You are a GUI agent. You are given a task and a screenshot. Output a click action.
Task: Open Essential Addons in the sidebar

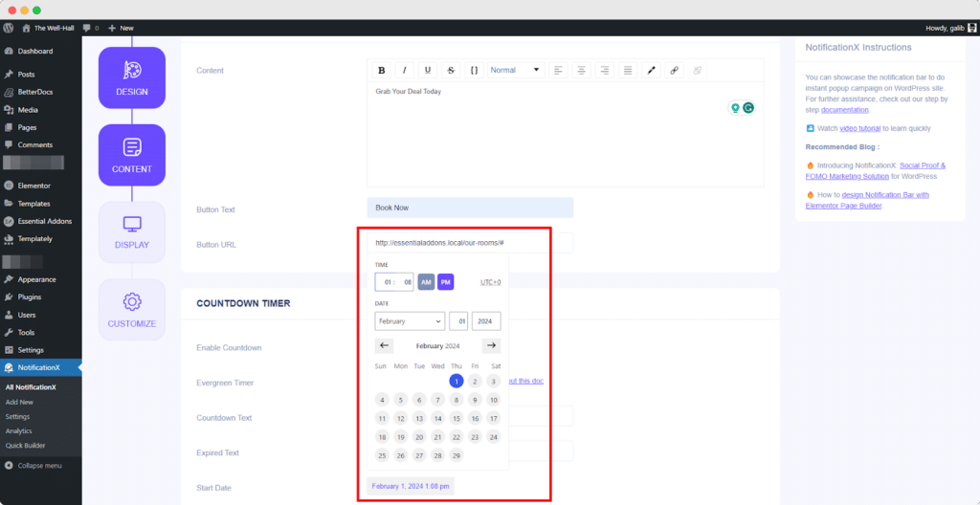point(44,221)
